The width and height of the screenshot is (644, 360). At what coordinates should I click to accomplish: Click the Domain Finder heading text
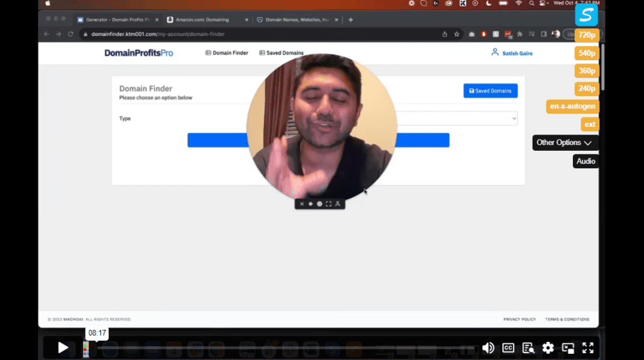coord(146,88)
